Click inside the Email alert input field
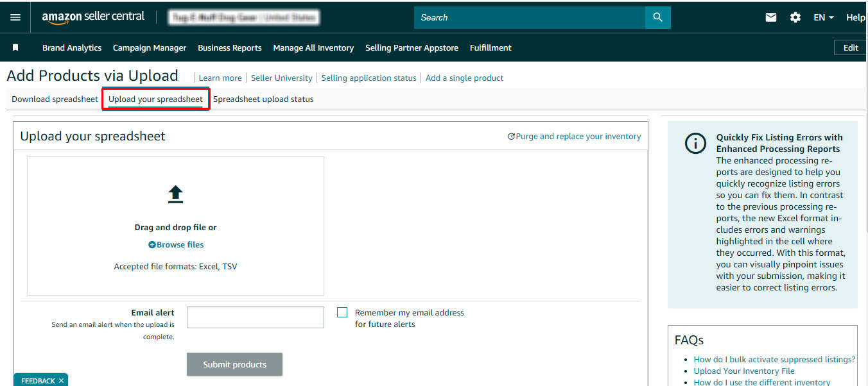Viewport: 868px width, 386px height. pyautogui.click(x=255, y=317)
